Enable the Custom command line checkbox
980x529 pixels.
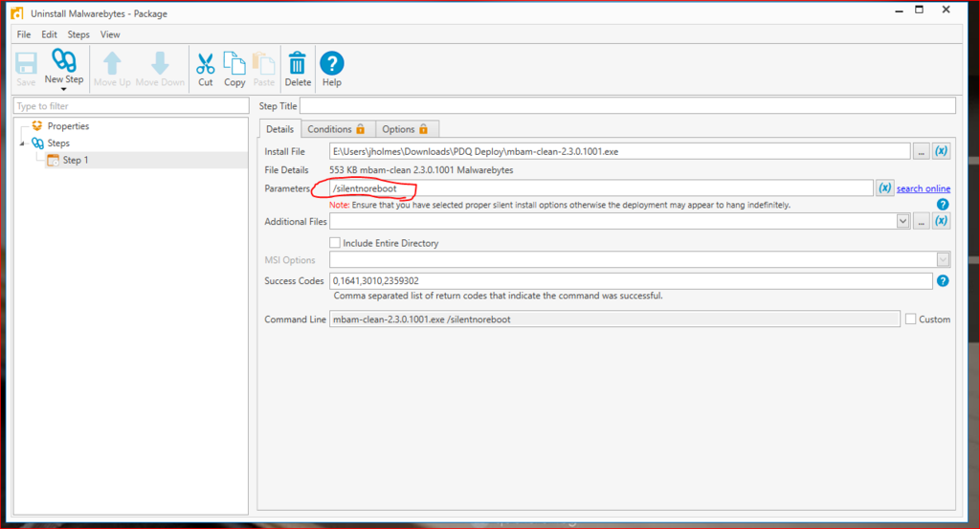[x=911, y=320]
